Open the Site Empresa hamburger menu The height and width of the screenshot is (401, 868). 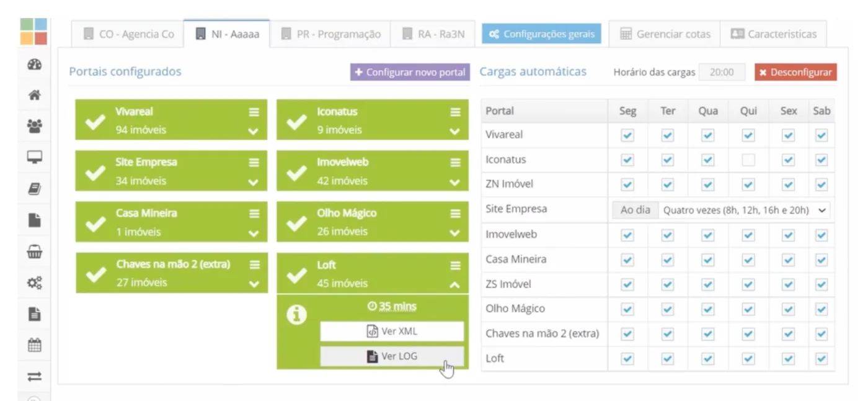click(254, 163)
